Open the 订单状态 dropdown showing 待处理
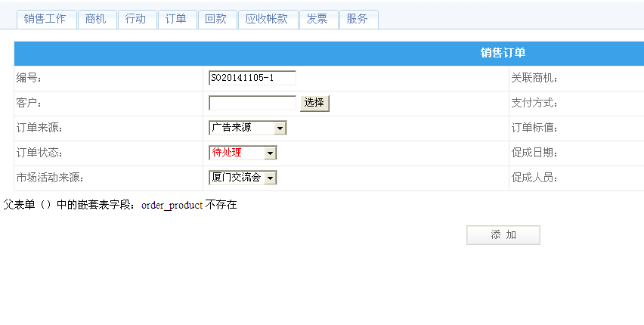The image size is (644, 325). coord(243,153)
